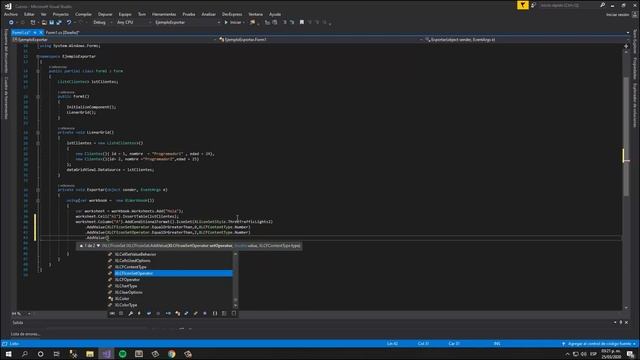Screen dimensions: 640x360
Task: Open the Debug configuration dropdown
Action: point(102,22)
